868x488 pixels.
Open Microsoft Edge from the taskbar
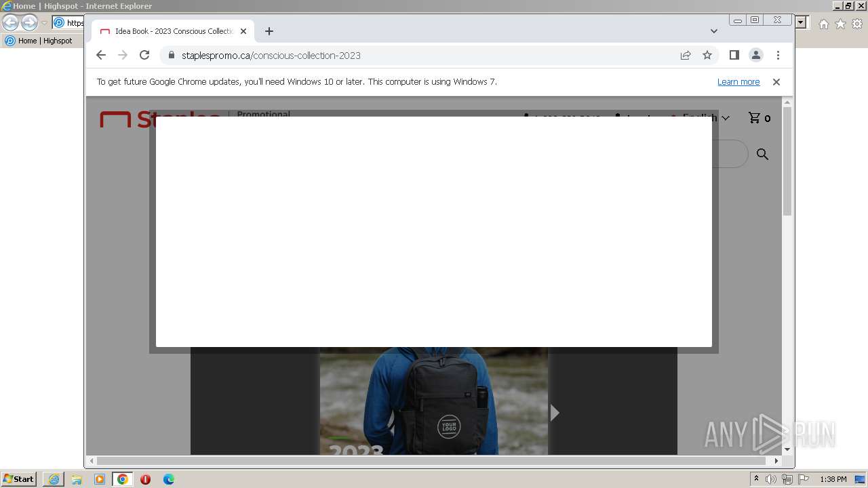pyautogui.click(x=169, y=479)
